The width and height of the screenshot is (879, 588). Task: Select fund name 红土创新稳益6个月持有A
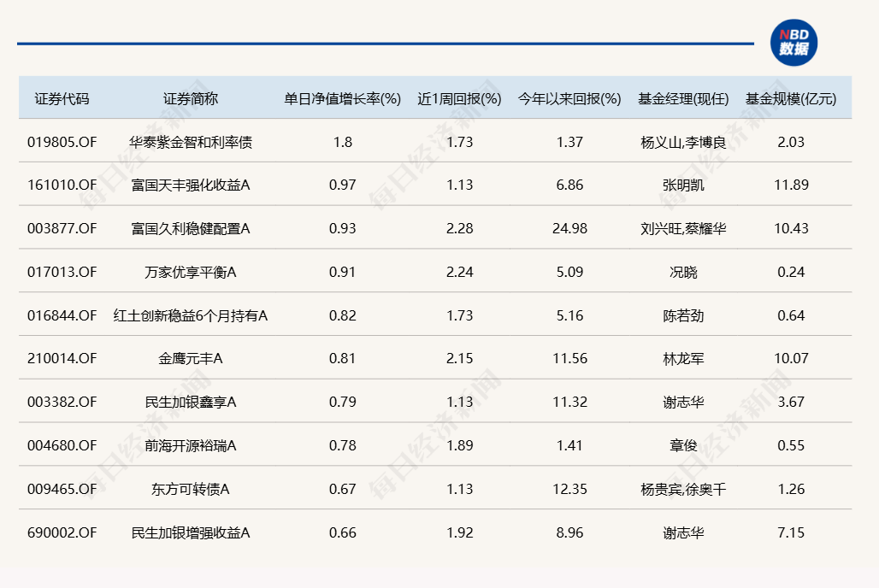point(191,315)
